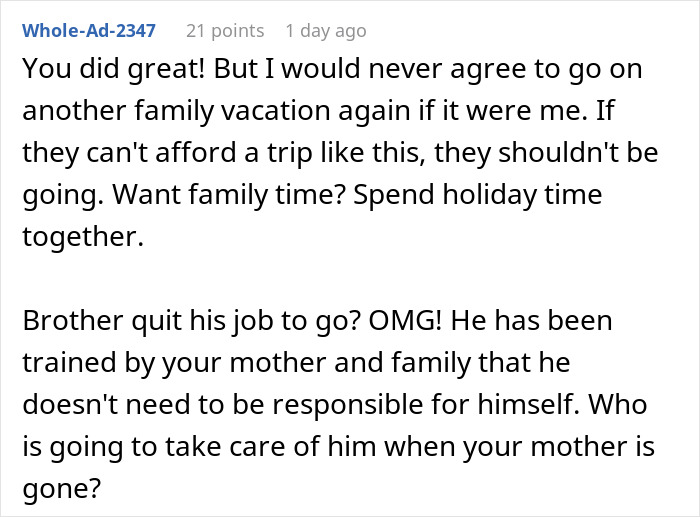This screenshot has width=700, height=517.
Task: Click the paragraph starting 'Brother quit his job'
Action: click(x=338, y=404)
